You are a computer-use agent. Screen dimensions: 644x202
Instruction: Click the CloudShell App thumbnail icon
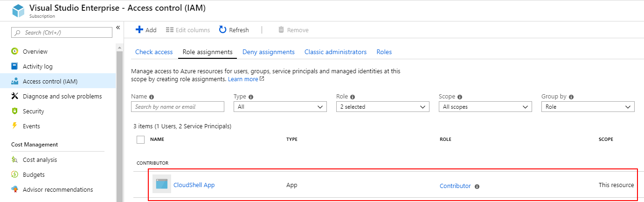[162, 184]
